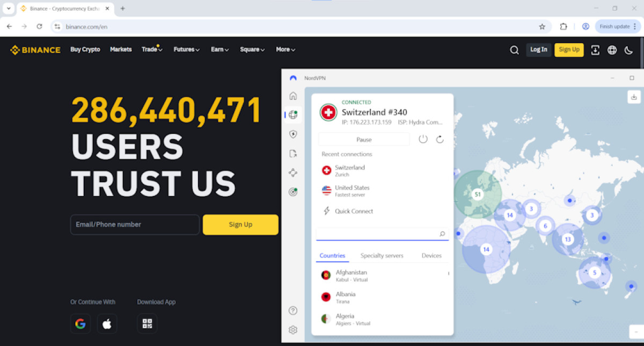Click Finish update button in Chrome
This screenshot has height=346, width=644.
(617, 26)
